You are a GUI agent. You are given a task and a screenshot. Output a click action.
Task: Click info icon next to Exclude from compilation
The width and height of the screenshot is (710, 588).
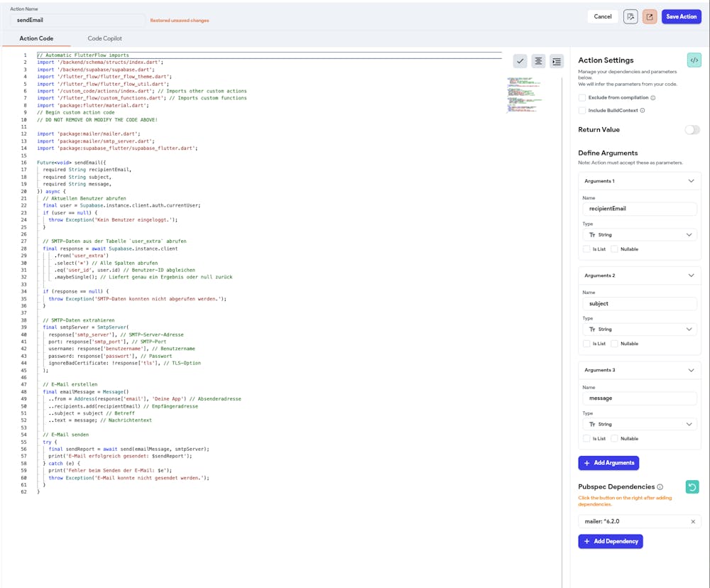tap(653, 98)
